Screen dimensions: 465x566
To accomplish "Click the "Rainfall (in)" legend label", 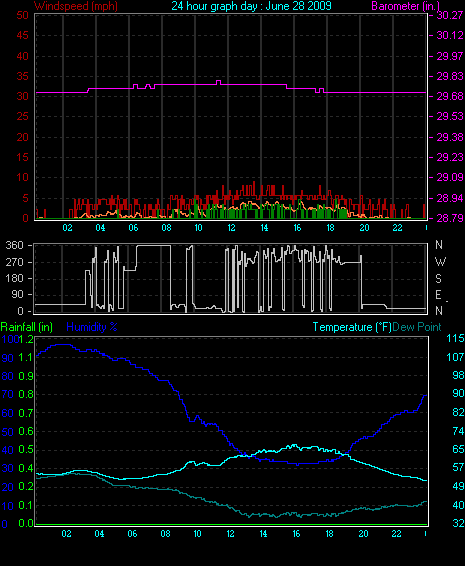I will [27, 327].
